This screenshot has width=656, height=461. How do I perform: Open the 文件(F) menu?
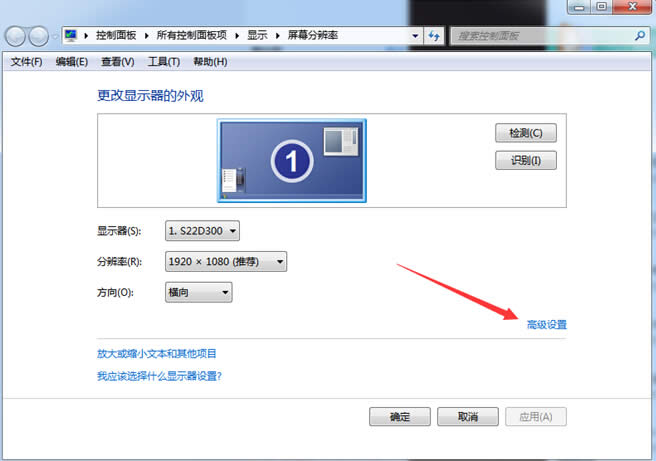[26, 62]
